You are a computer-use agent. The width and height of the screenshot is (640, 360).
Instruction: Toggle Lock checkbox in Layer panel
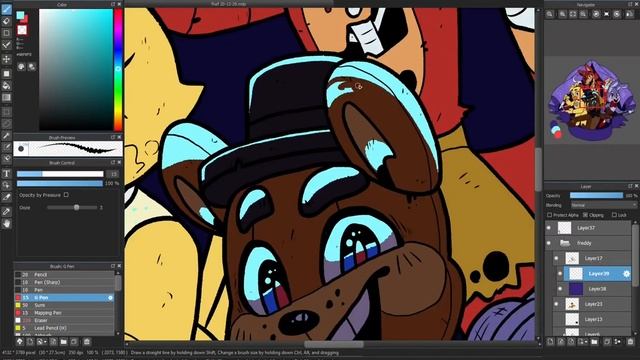[614, 215]
